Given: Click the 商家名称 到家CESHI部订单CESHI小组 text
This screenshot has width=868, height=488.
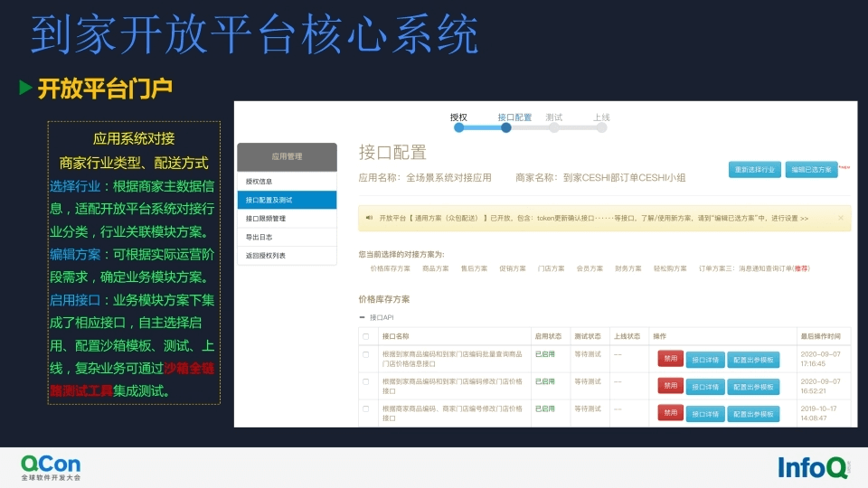Looking at the screenshot, I should (x=600, y=178).
